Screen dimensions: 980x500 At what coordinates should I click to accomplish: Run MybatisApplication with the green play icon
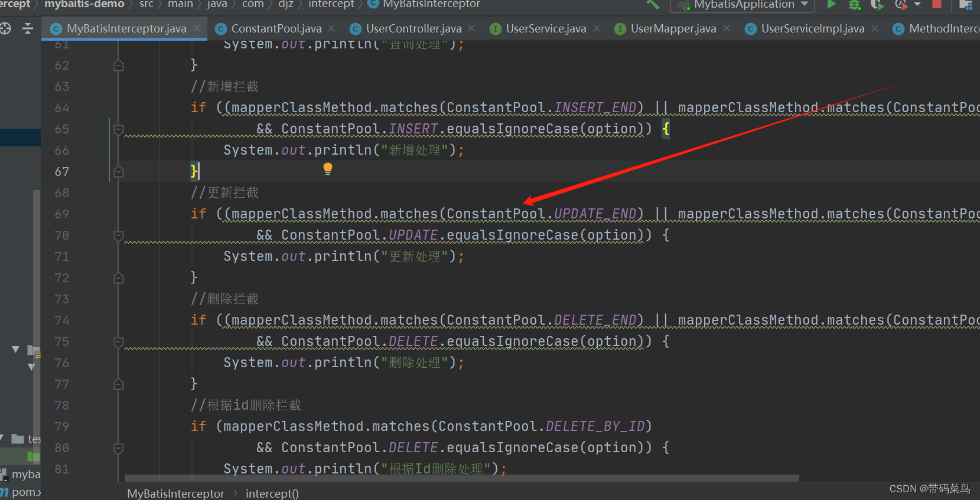pos(832,4)
